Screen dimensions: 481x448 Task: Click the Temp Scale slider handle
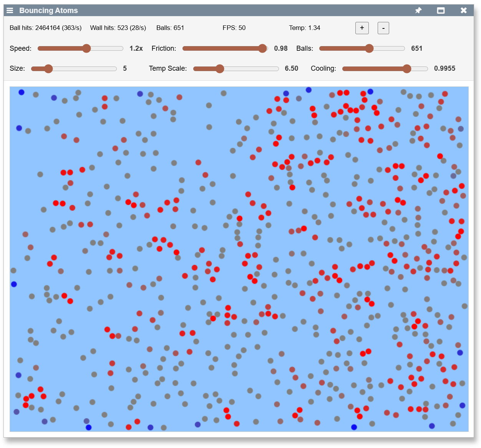220,69
